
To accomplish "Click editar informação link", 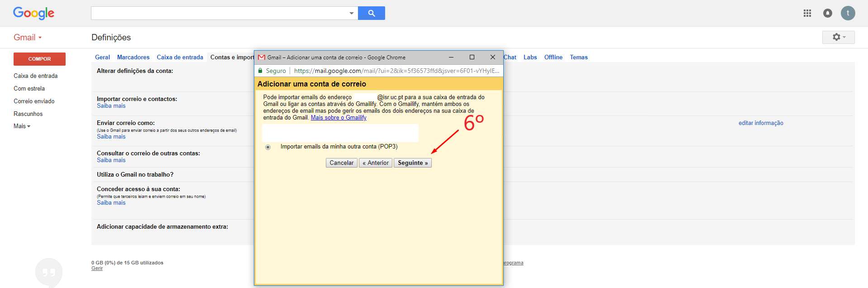I will [x=761, y=123].
